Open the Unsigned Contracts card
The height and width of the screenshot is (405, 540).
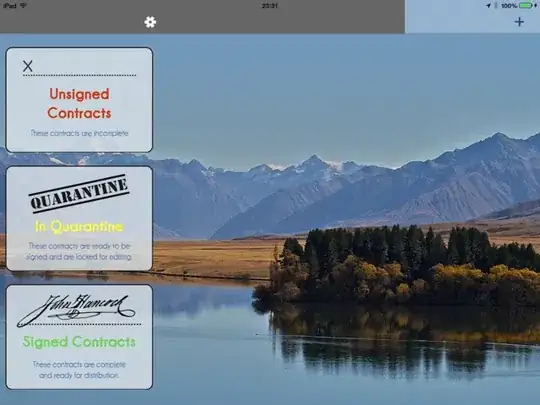[79, 100]
